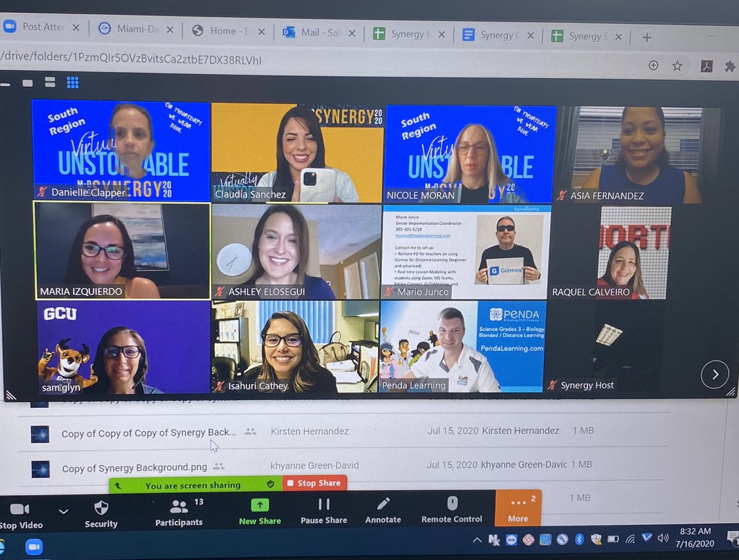This screenshot has height=560, width=739.
Task: Select Penda Learning's video tile
Action: point(462,346)
